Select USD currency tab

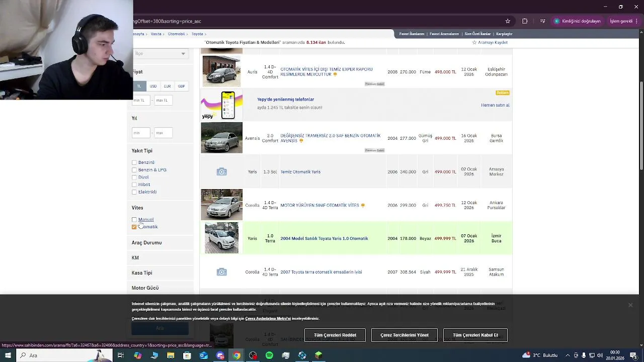(153, 86)
